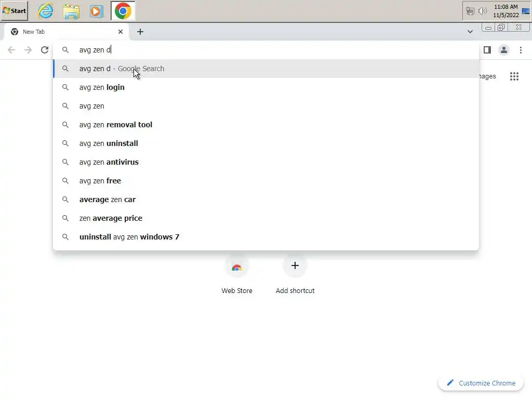Click the volume speaker tray icon
Viewport: 532px width, 399px height.
(x=482, y=11)
